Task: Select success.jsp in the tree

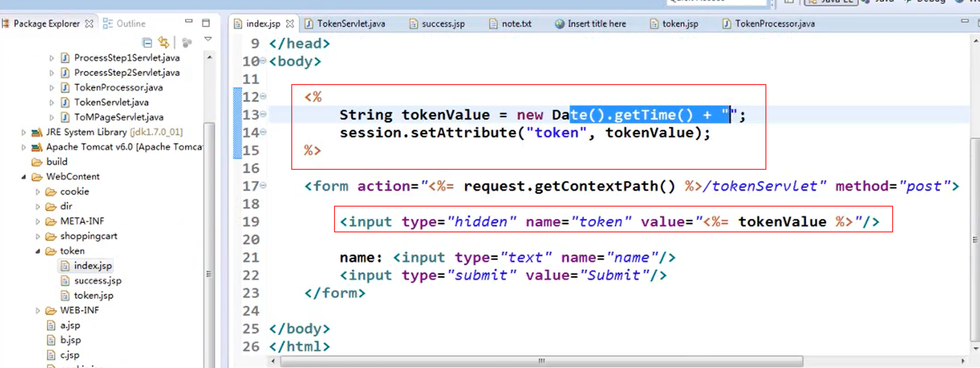Action: pyautogui.click(x=97, y=281)
